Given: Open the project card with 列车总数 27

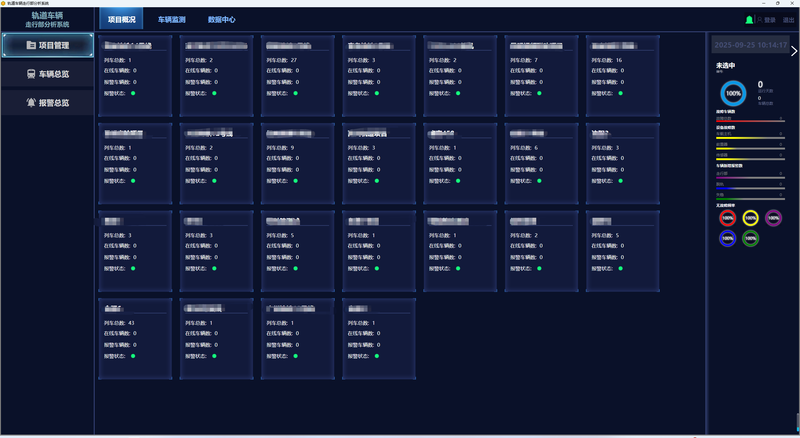Looking at the screenshot, I should 298,76.
